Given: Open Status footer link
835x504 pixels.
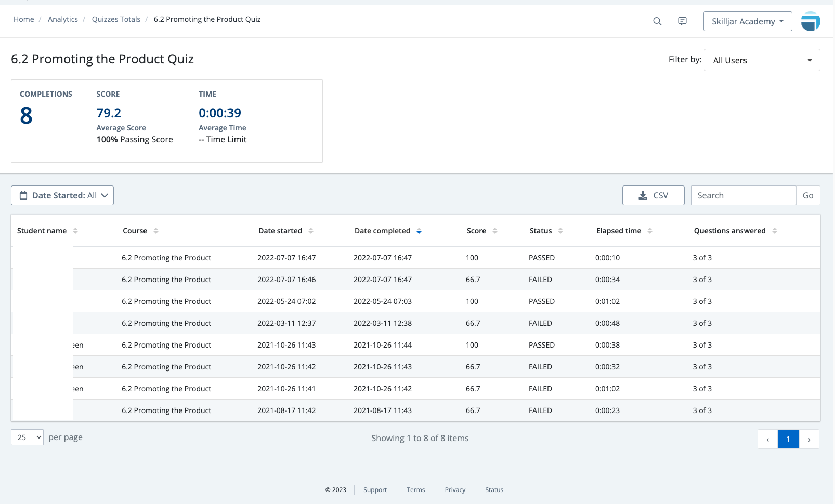Looking at the screenshot, I should coord(494,490).
